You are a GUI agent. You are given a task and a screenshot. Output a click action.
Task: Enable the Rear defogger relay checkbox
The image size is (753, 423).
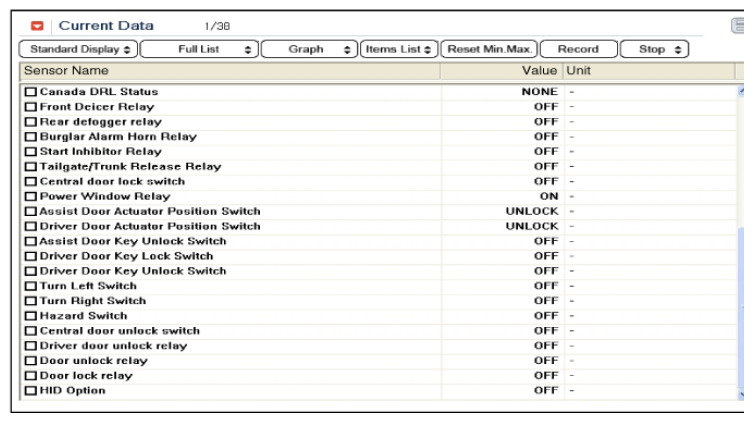pyautogui.click(x=31, y=122)
